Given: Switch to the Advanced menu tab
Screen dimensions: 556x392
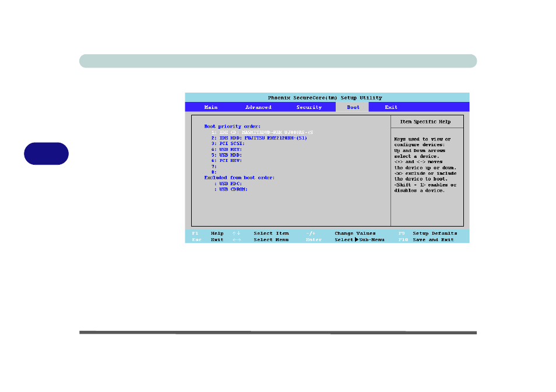Looking at the screenshot, I should coord(258,107).
